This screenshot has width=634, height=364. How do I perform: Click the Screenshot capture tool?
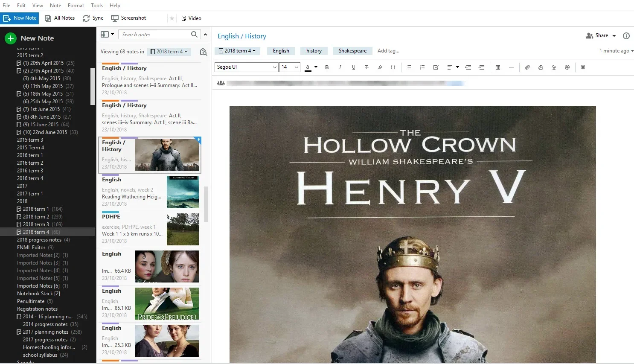(128, 18)
